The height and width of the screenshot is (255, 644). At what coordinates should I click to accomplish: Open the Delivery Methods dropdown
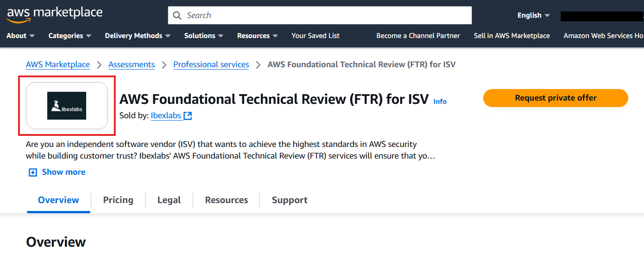[138, 36]
